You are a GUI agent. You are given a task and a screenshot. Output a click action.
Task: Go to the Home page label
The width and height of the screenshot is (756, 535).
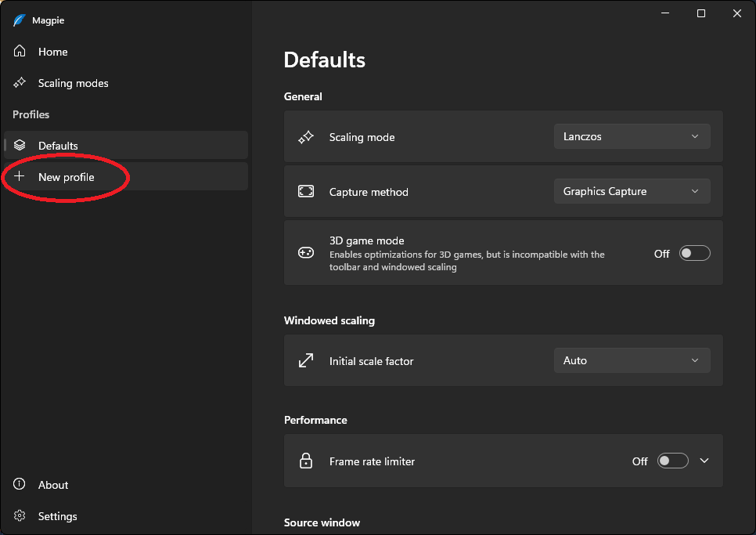pyautogui.click(x=53, y=52)
